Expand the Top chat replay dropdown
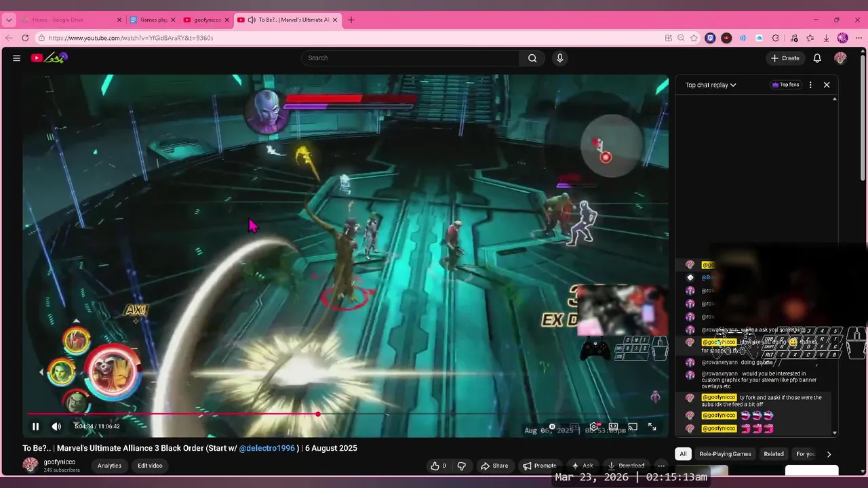Image resolution: width=868 pixels, height=488 pixels. pyautogui.click(x=710, y=85)
